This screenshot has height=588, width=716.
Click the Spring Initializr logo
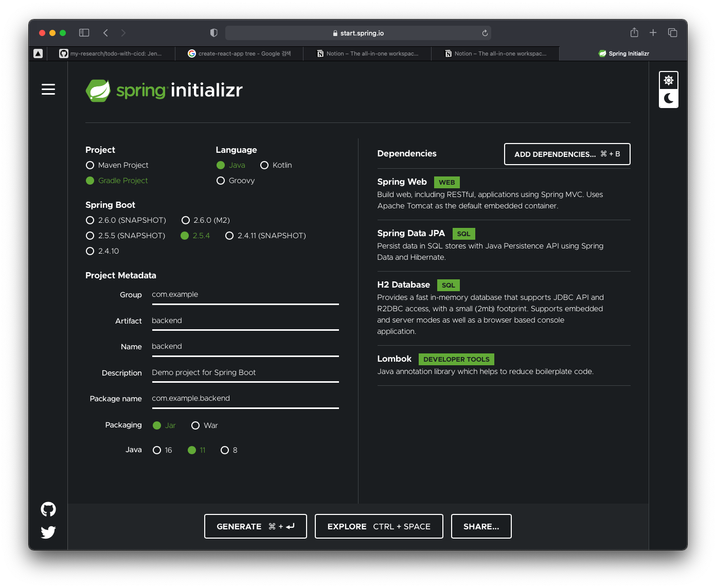click(x=164, y=91)
